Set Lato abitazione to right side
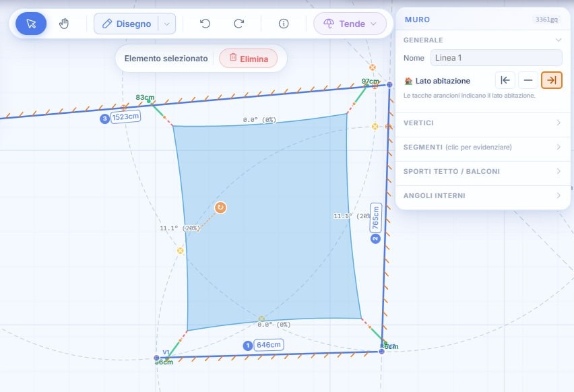The width and height of the screenshot is (574, 392). 551,80
